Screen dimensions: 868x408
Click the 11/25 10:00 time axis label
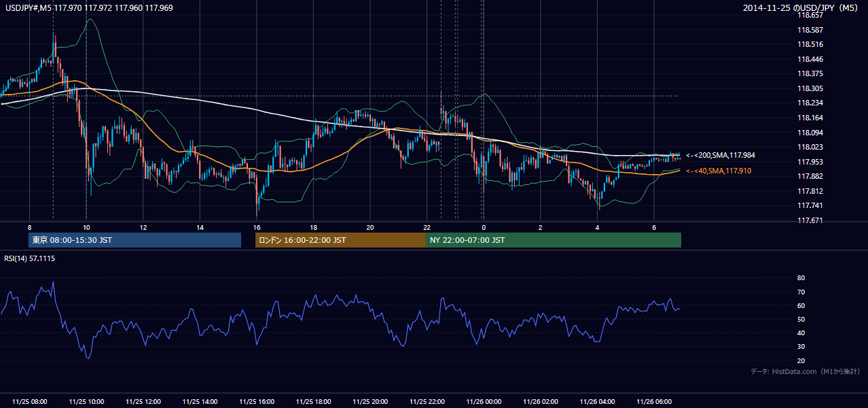click(x=86, y=402)
